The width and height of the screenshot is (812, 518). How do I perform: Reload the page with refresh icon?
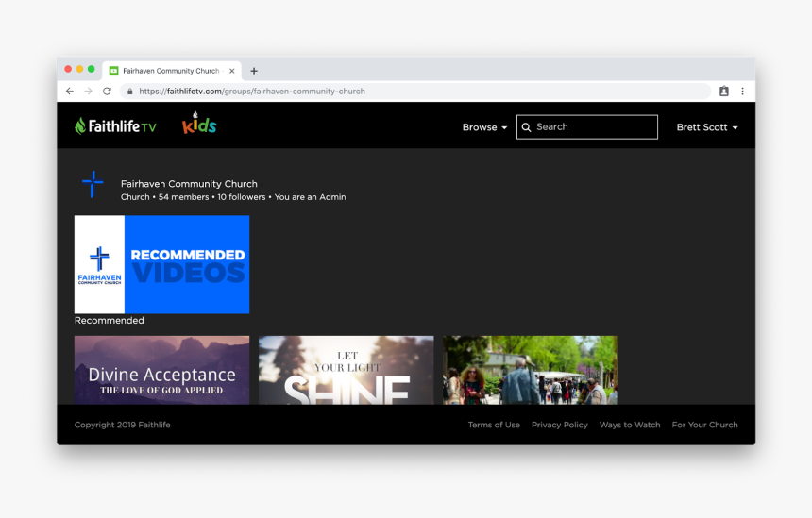pyautogui.click(x=107, y=92)
